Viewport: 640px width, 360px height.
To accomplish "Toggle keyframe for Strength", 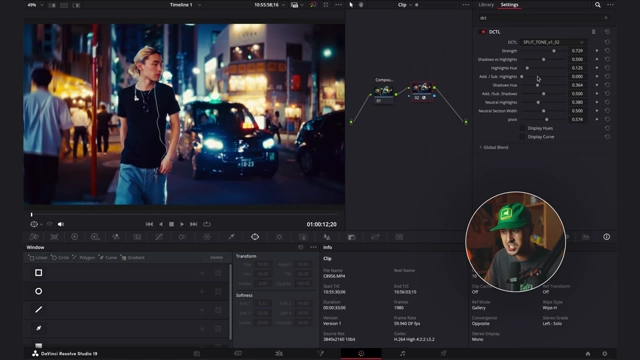I will (597, 51).
